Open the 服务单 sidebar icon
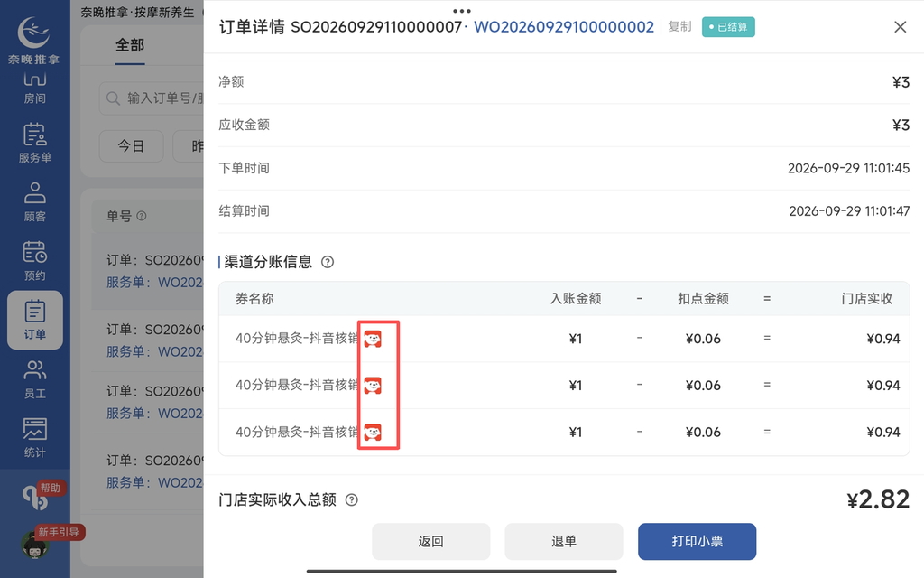924x578 pixels. 35,143
